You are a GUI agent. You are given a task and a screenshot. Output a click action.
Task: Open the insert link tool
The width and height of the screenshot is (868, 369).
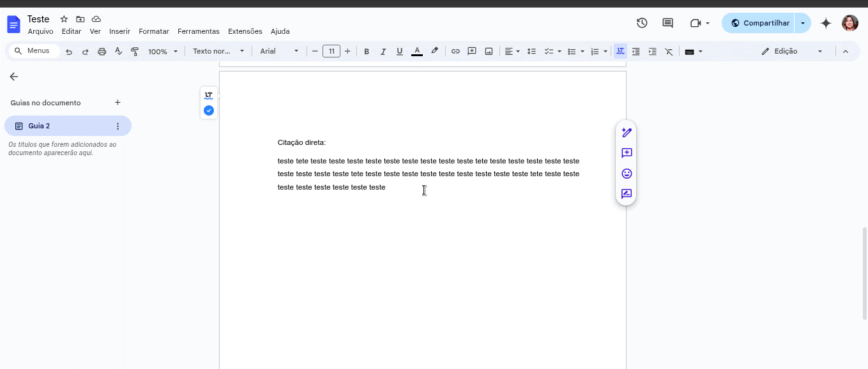coord(455,51)
